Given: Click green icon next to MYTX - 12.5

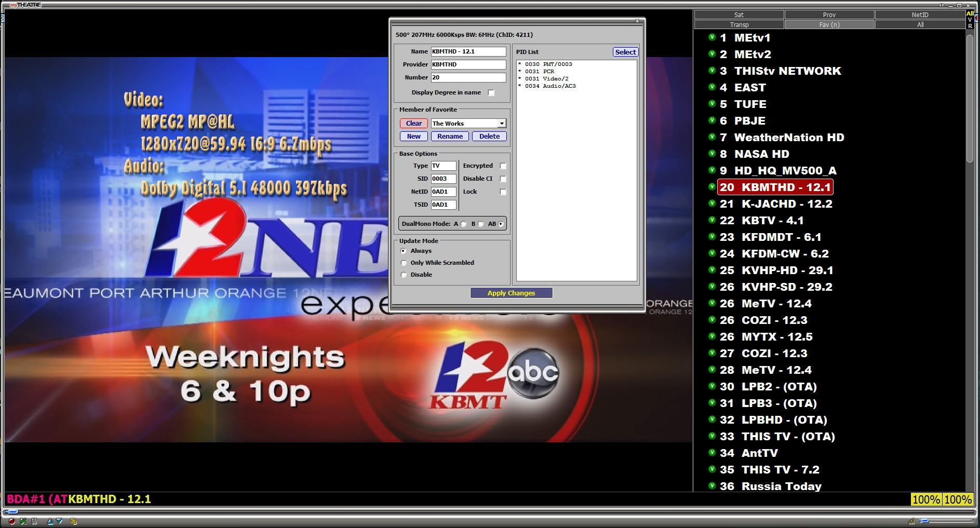Looking at the screenshot, I should point(713,336).
